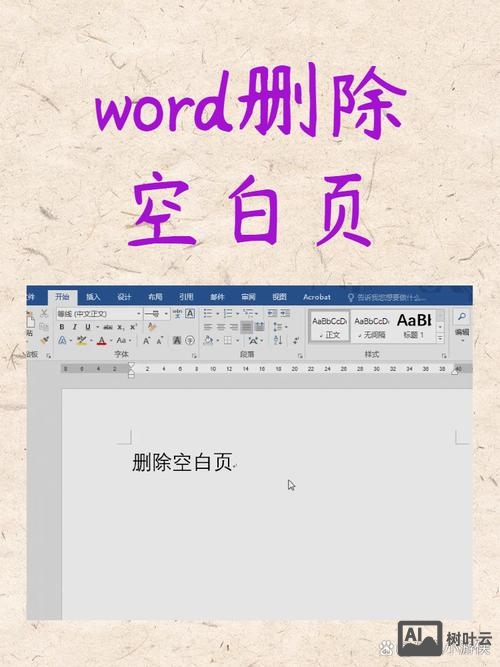Open the Asian Layout tool
Screen dimensions: 500x667
point(253,340)
